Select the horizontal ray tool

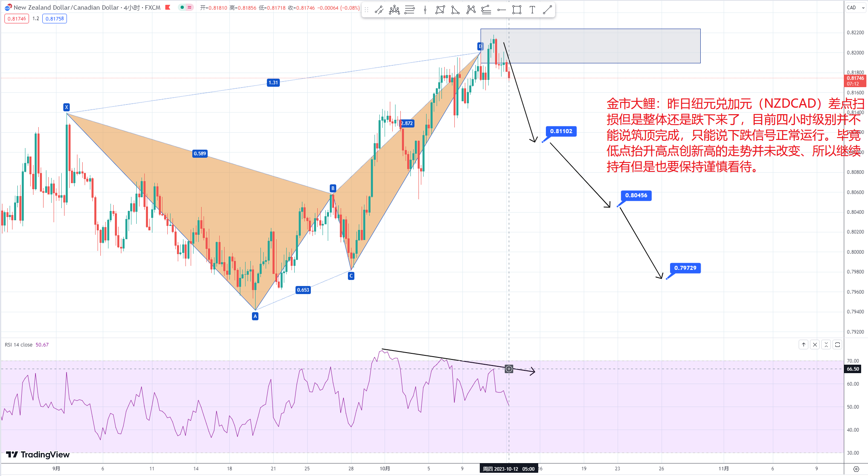(502, 10)
